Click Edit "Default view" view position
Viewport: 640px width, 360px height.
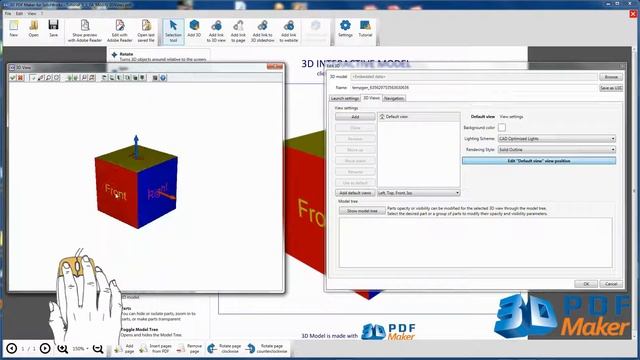(x=539, y=161)
